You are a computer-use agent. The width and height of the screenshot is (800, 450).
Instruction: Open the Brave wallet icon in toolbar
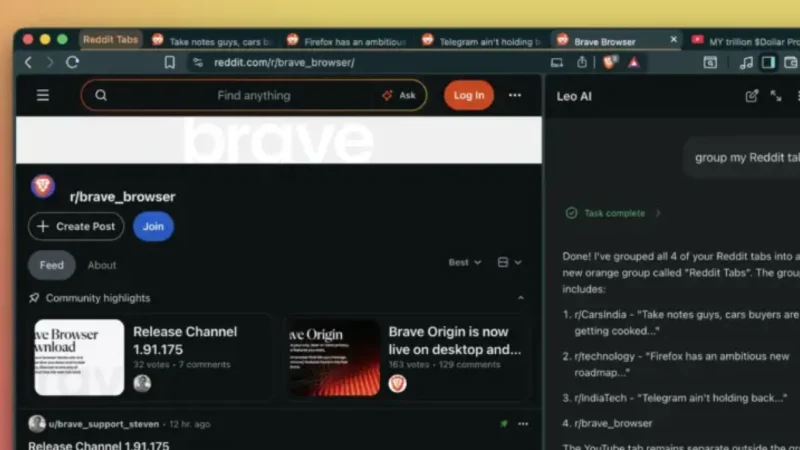791,62
